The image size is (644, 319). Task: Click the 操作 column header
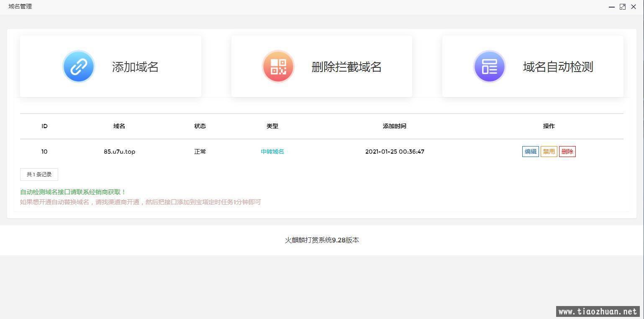(549, 126)
